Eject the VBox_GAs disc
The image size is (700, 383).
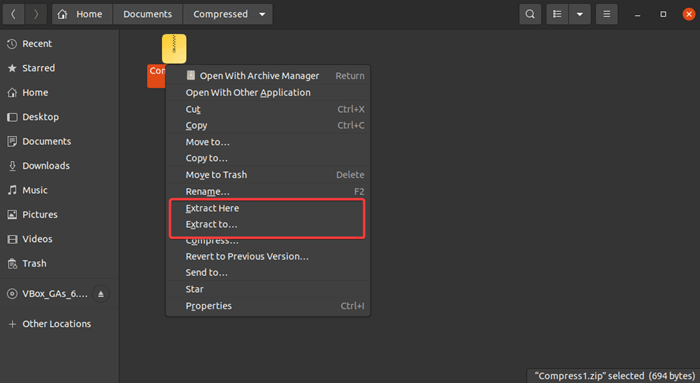click(x=101, y=294)
